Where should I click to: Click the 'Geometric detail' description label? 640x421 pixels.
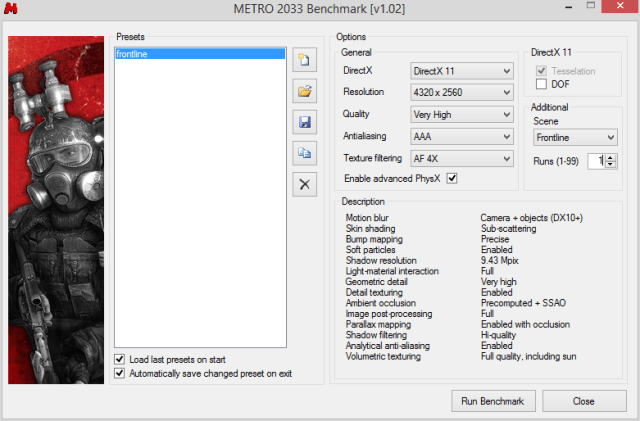(x=376, y=282)
